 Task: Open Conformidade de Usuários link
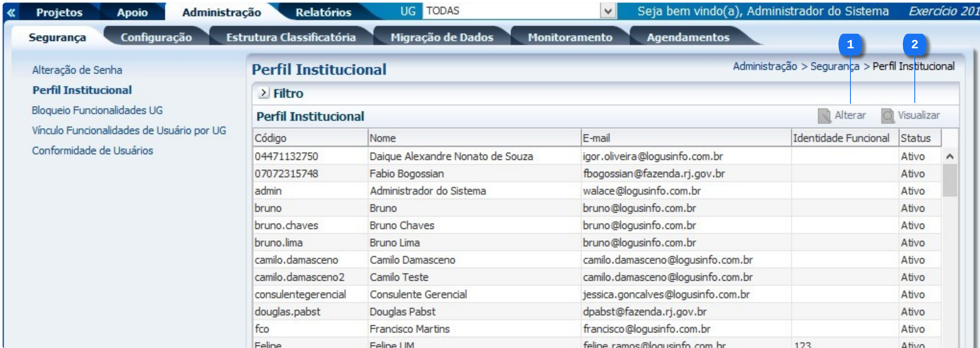point(93,150)
